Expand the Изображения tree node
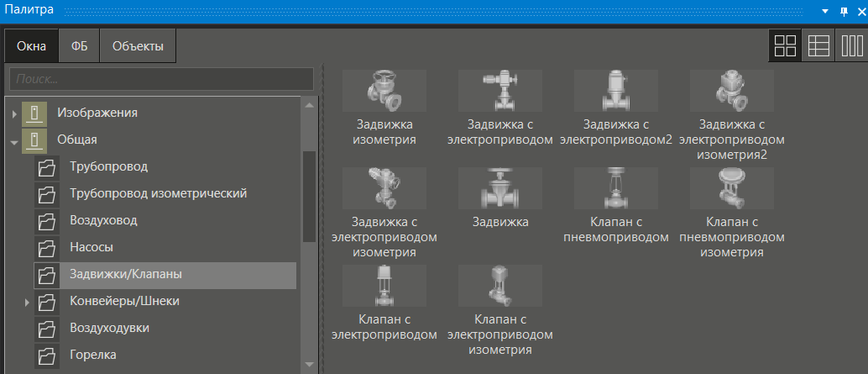 [x=14, y=114]
